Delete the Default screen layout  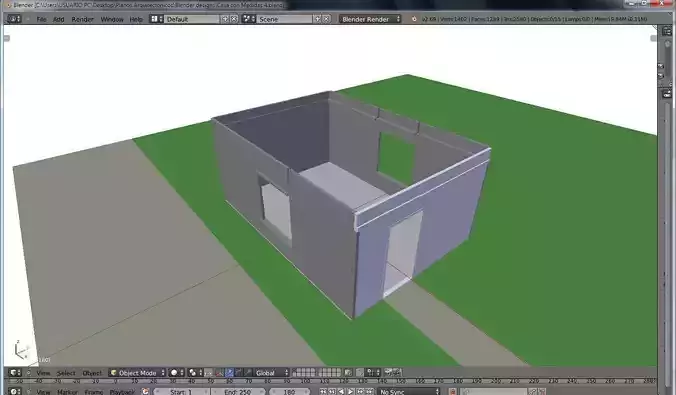234,19
